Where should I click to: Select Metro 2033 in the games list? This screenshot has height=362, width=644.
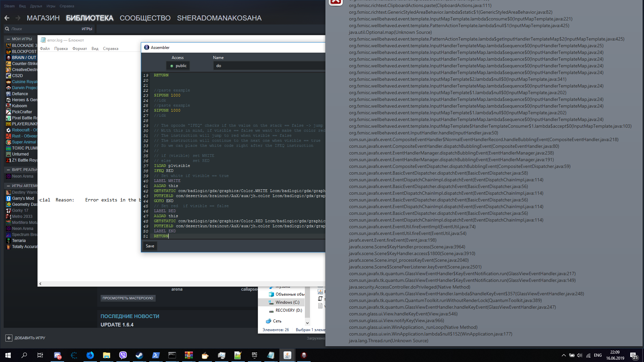[21, 216]
